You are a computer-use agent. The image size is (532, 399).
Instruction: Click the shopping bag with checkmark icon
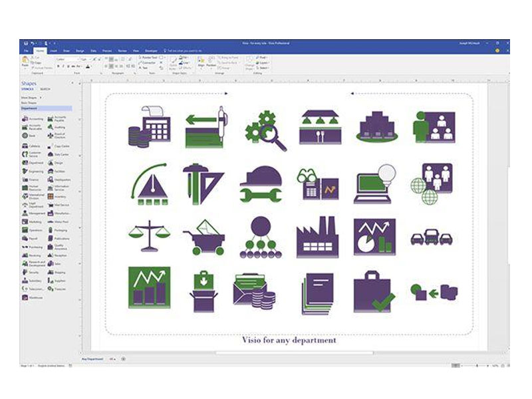point(374,291)
